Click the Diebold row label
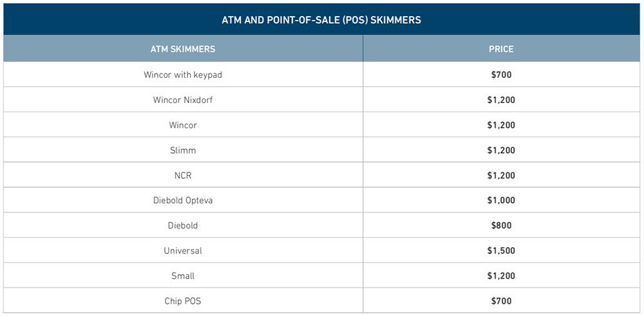Image resolution: width=644 pixels, height=316 pixels. point(183,225)
